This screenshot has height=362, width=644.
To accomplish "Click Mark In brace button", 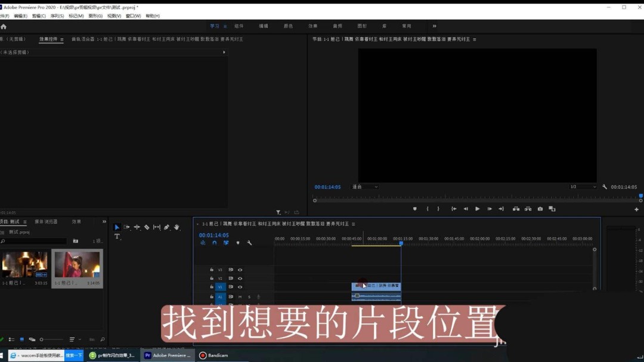I will pos(428,209).
